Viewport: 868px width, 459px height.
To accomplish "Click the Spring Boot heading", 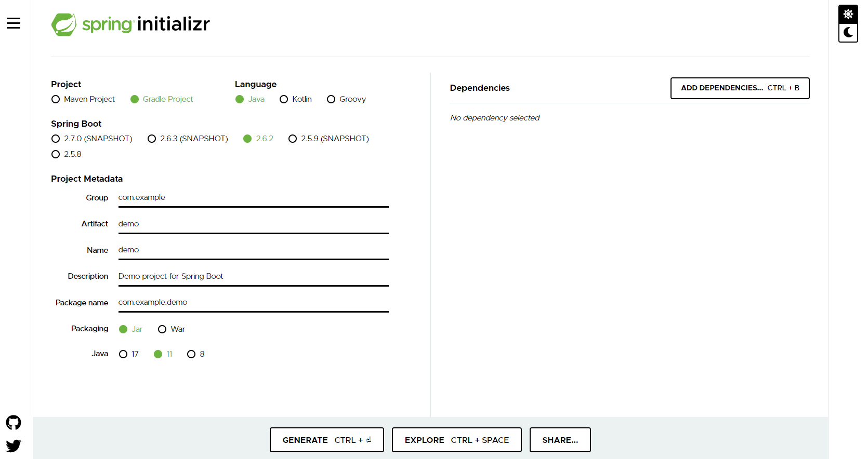I will 76,124.
